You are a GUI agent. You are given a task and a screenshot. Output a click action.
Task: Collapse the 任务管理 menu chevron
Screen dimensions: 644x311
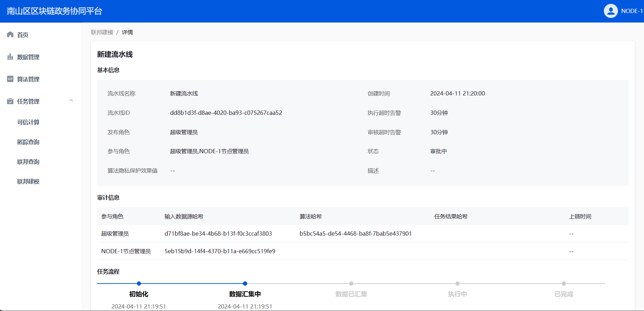click(71, 100)
